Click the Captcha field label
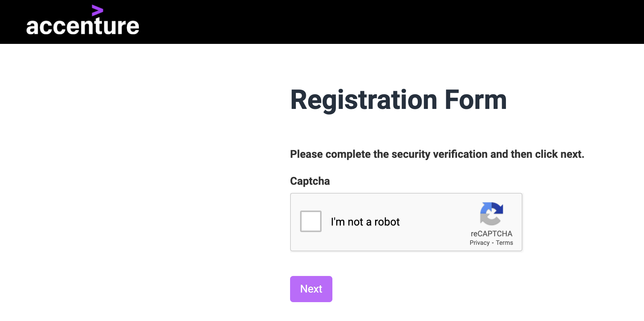The image size is (644, 321). 310,181
